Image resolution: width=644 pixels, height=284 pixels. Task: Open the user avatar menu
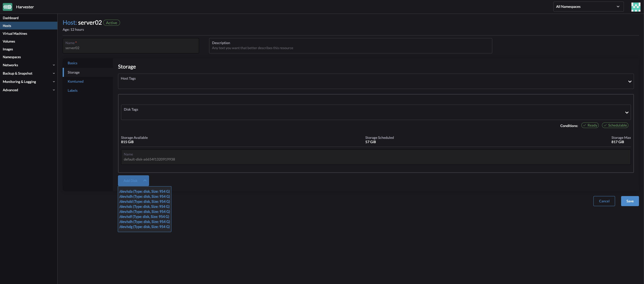point(636,7)
